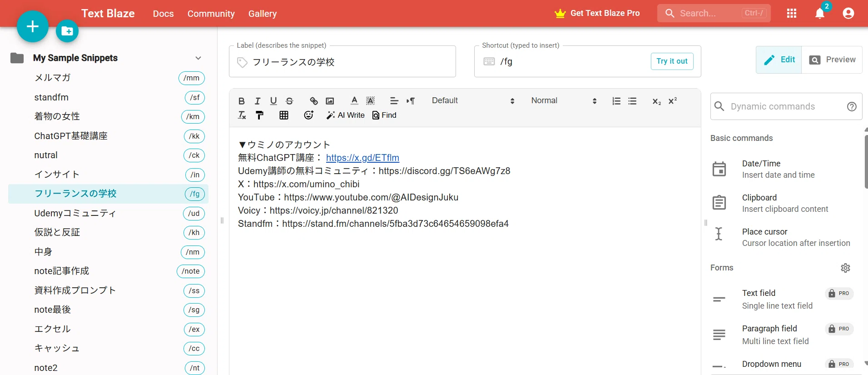Switch to Edit mode
The height and width of the screenshot is (375, 868).
pos(779,60)
